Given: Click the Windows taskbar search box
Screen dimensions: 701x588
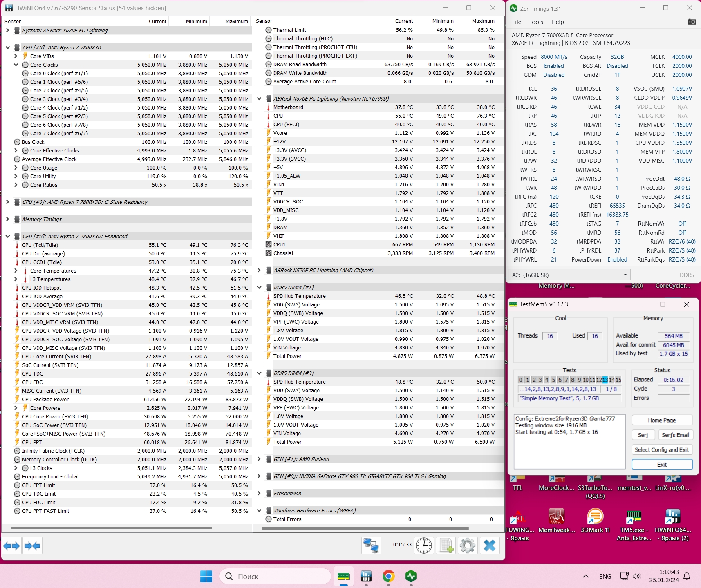Looking at the screenshot, I should pos(275,576).
